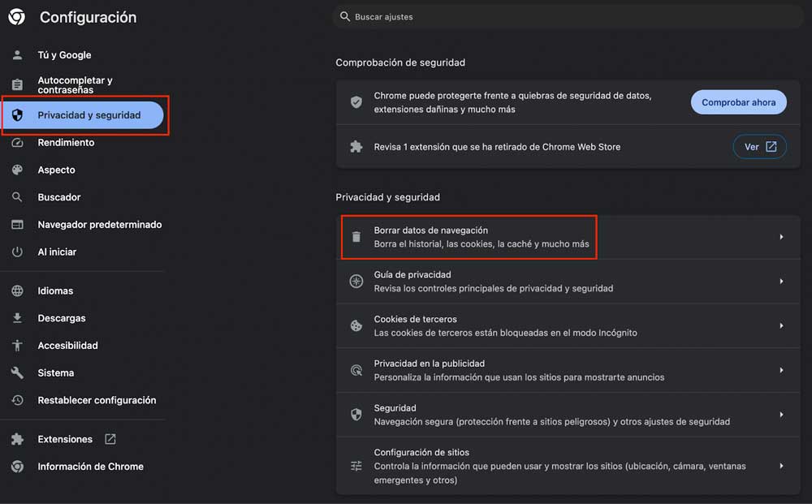Screen dimensions: 812x504
Task: Select the Chrome logo icon beside Configuración
Action: [x=16, y=16]
